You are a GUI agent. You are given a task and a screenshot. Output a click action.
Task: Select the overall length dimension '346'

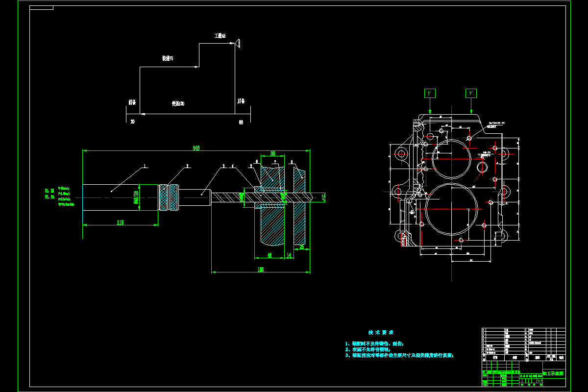tap(196, 147)
